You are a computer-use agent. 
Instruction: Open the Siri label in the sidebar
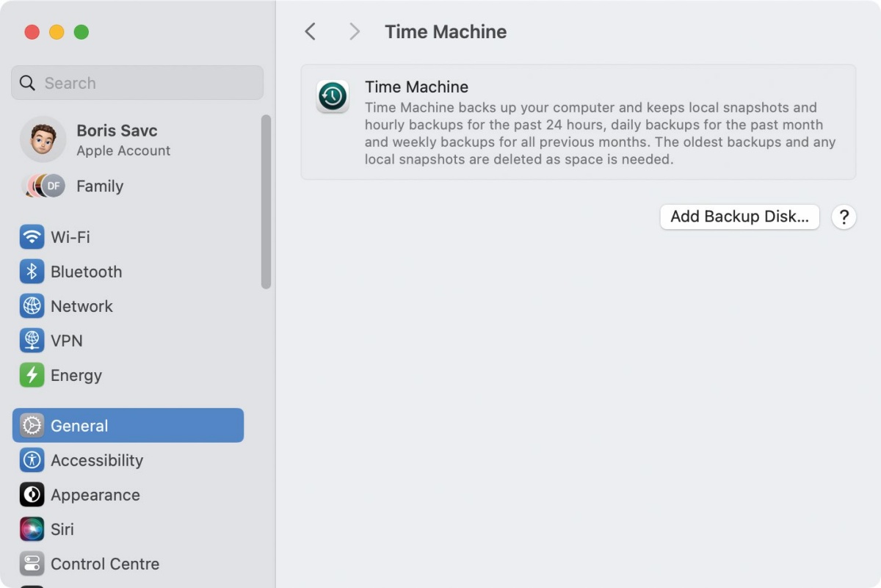(62, 529)
